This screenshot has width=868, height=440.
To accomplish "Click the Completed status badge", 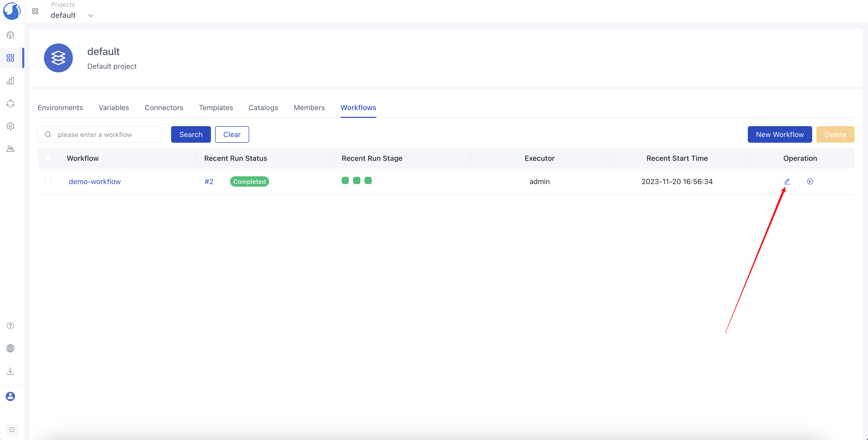I will 250,181.
